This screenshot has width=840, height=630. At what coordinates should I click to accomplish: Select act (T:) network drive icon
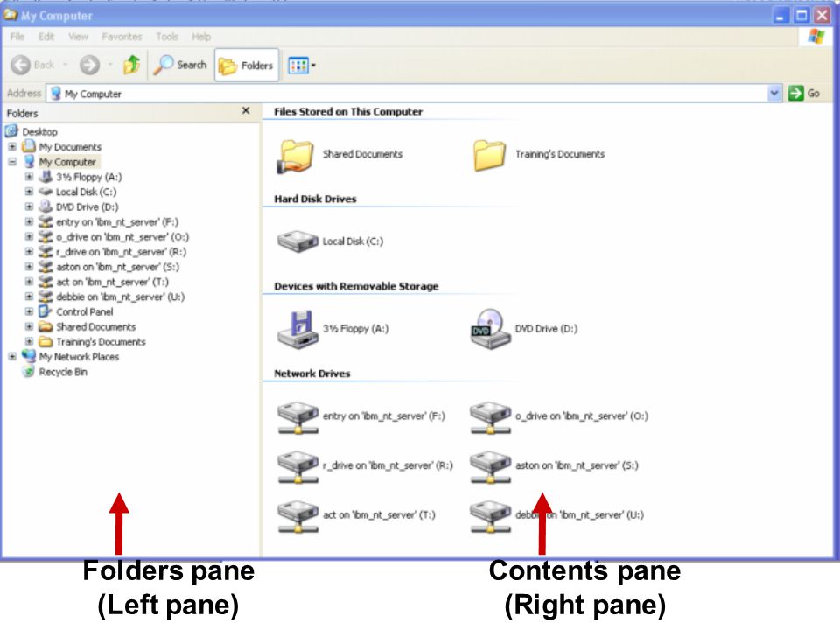coord(297,516)
